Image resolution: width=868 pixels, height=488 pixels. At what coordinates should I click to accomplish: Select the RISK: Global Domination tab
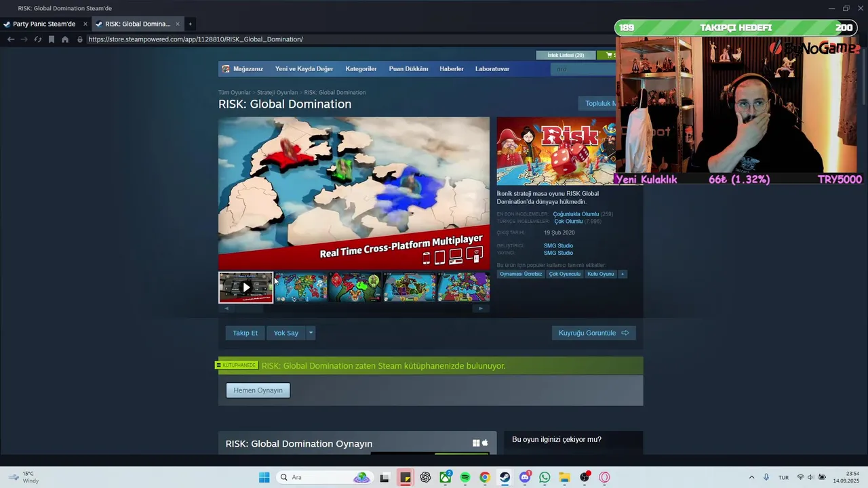(x=138, y=24)
